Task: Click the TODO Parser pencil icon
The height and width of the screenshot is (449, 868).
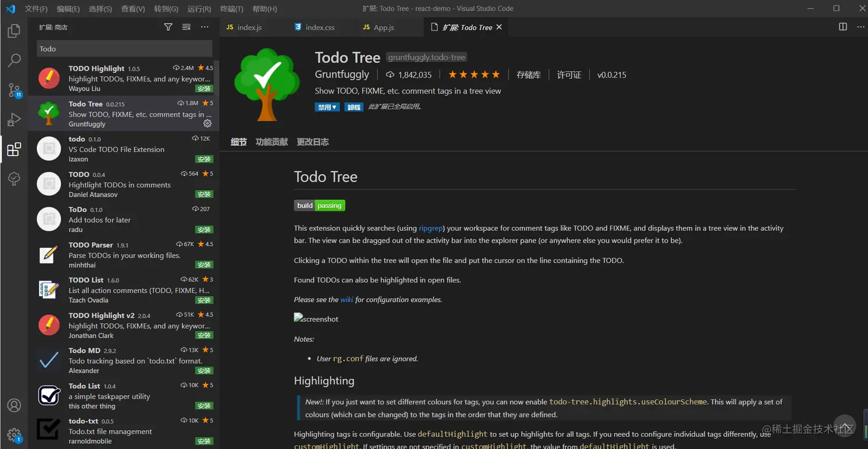Action: pyautogui.click(x=49, y=254)
